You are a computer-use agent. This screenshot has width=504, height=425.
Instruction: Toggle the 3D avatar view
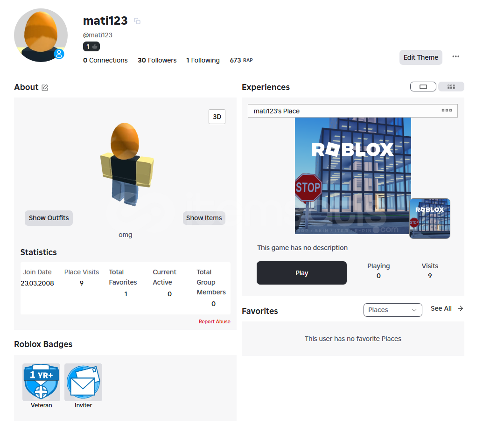(x=217, y=117)
